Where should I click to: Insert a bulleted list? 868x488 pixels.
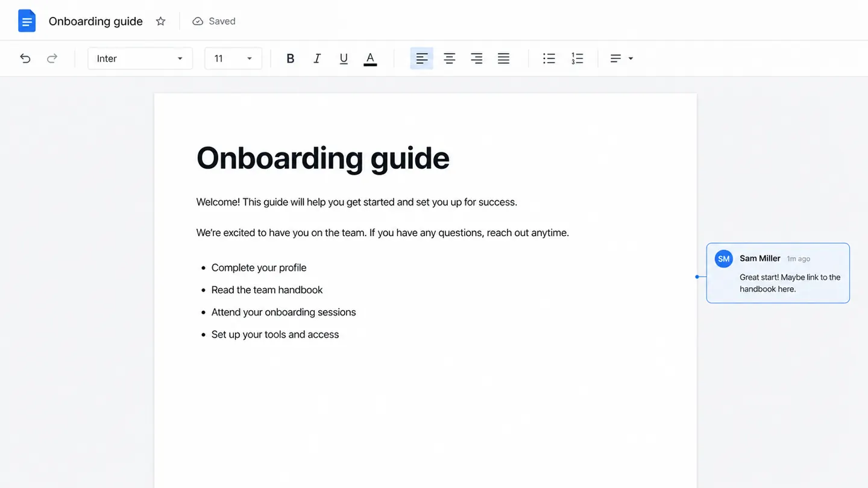click(x=549, y=58)
